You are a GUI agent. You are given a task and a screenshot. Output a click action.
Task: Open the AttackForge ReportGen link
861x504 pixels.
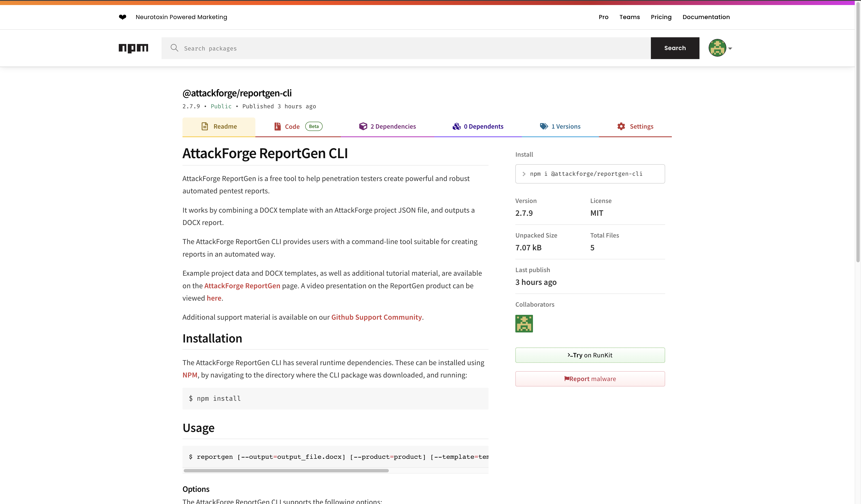click(242, 286)
